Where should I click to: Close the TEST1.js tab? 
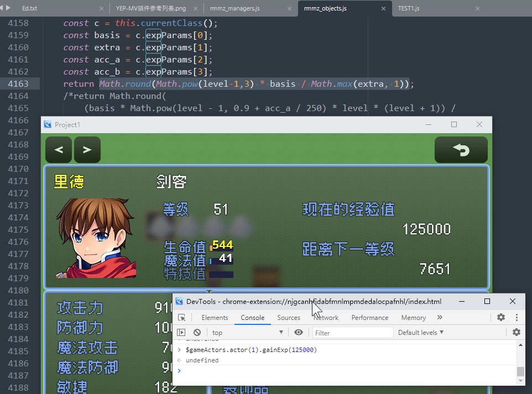(477, 8)
